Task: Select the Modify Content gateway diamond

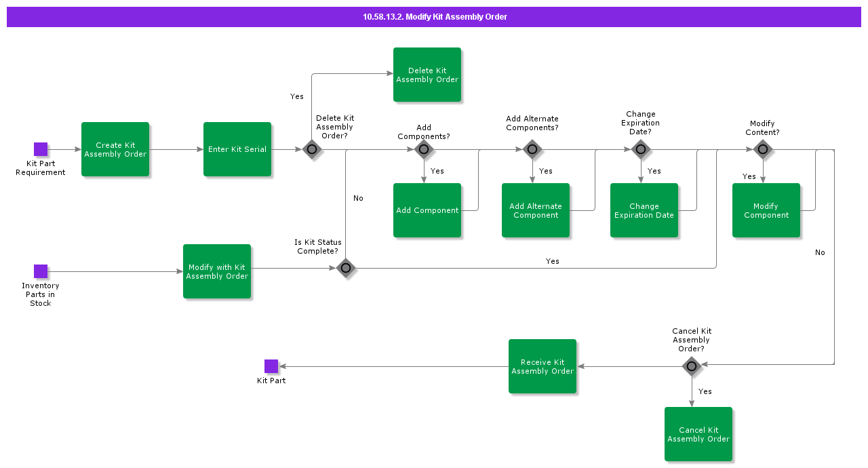Action: pyautogui.click(x=763, y=149)
